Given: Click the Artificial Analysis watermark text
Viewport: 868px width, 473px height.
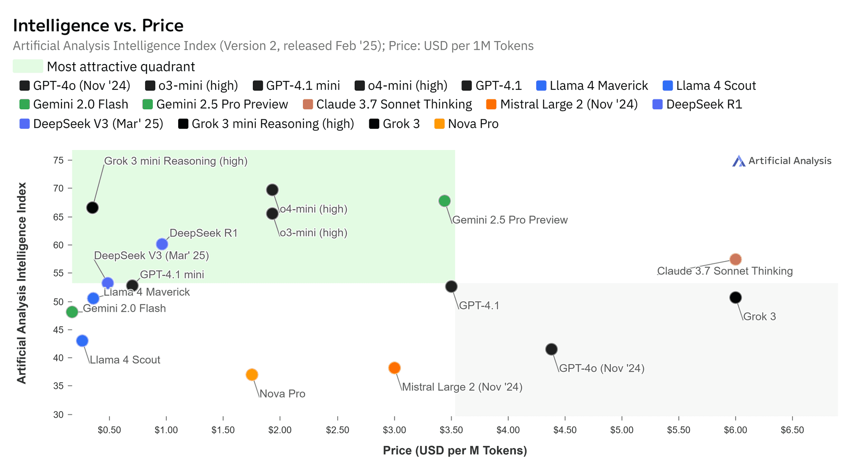Looking at the screenshot, I should click(789, 161).
